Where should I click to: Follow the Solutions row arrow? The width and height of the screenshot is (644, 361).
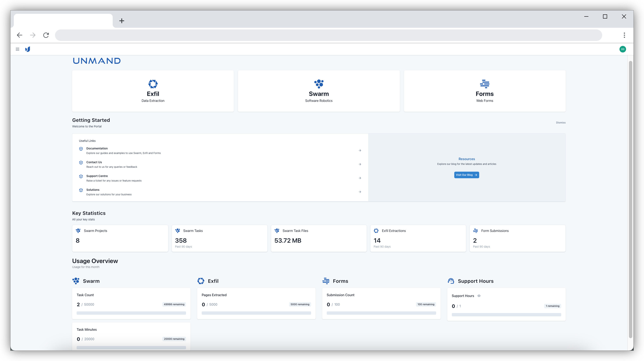click(x=360, y=192)
